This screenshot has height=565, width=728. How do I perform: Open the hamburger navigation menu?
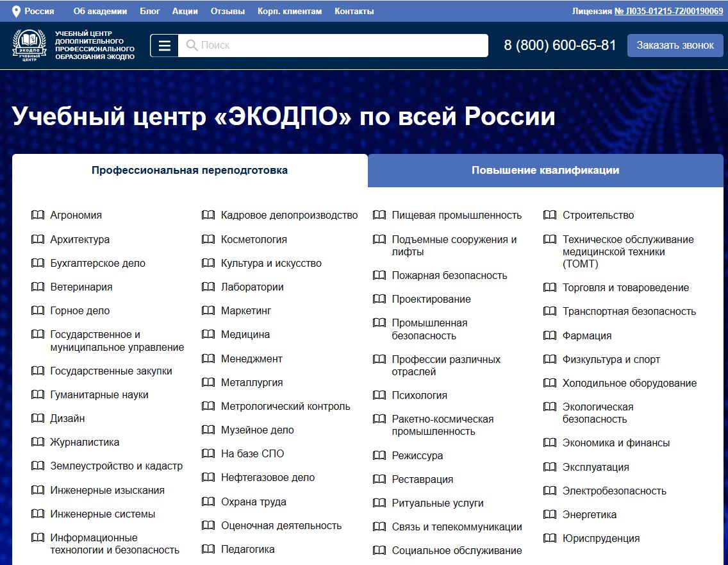pyautogui.click(x=165, y=45)
